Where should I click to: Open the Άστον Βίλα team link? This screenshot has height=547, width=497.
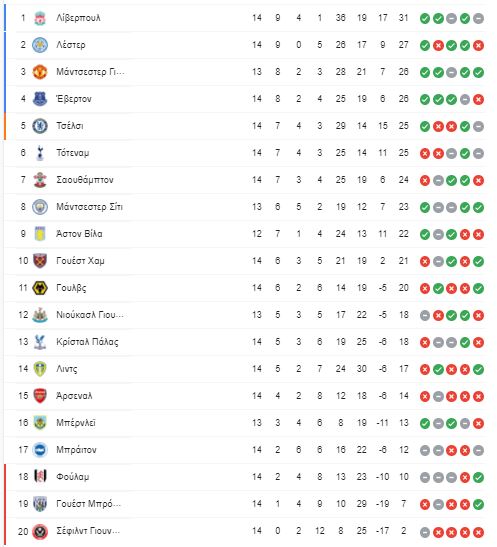click(x=79, y=234)
